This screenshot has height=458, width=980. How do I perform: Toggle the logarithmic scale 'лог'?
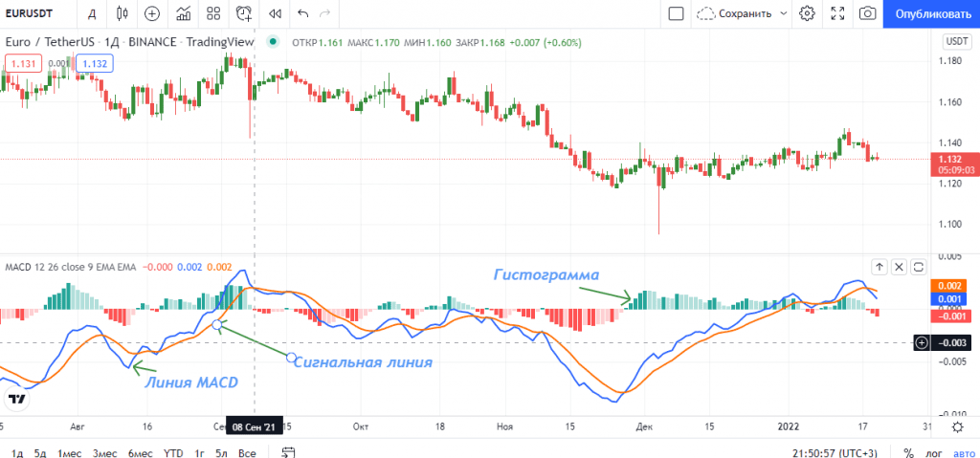[x=934, y=452]
